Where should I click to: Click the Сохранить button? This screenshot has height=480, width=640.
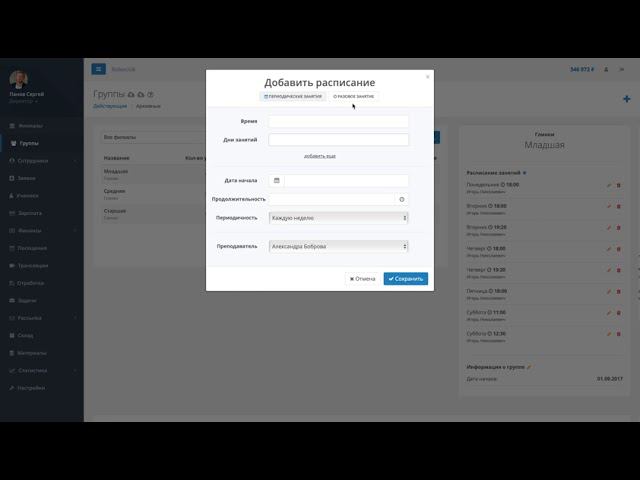coord(406,279)
